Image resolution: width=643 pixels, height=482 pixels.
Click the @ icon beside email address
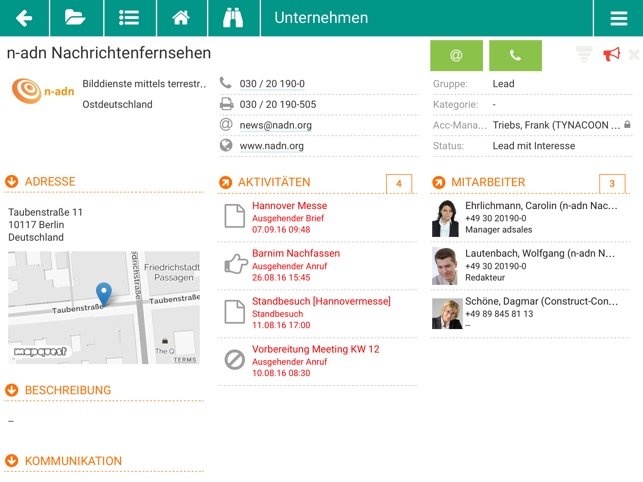coord(226,124)
